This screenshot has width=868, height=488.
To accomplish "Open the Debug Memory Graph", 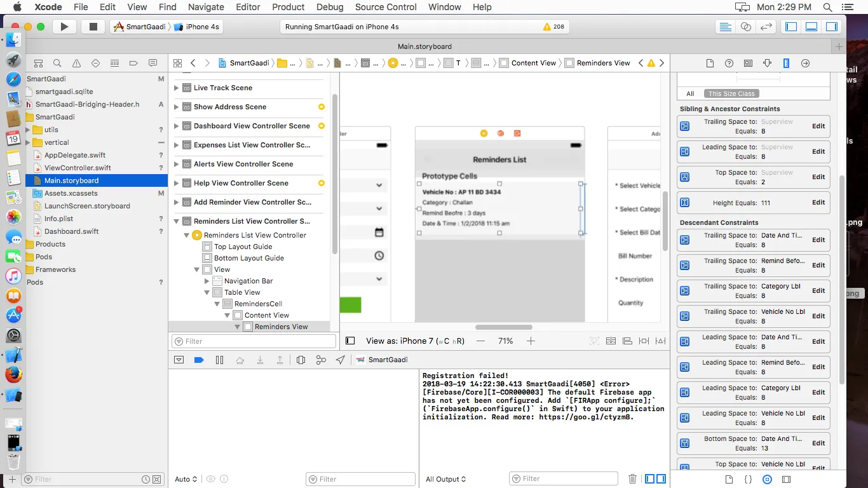I will coord(321,360).
